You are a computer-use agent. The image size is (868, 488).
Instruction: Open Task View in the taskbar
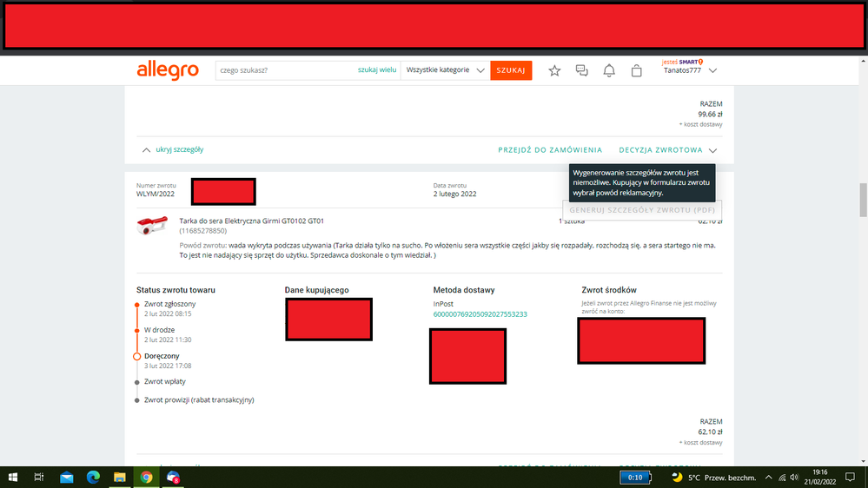point(39,477)
